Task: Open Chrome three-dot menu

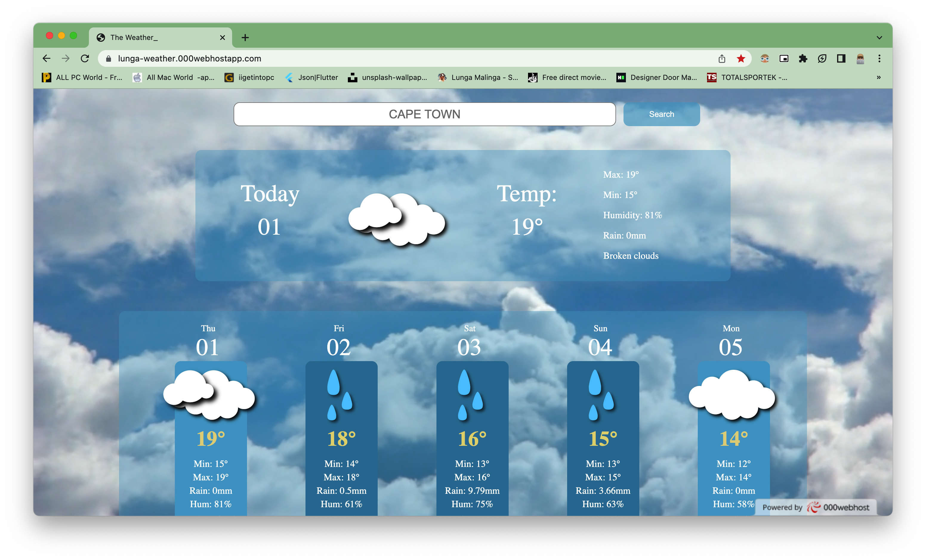Action: pyautogui.click(x=879, y=58)
